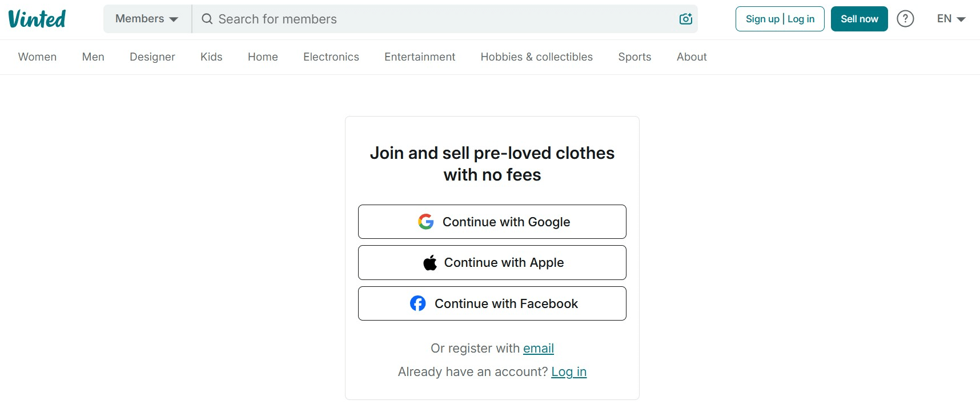Continue with Google sign-up
The image size is (980, 408).
pyautogui.click(x=492, y=222)
